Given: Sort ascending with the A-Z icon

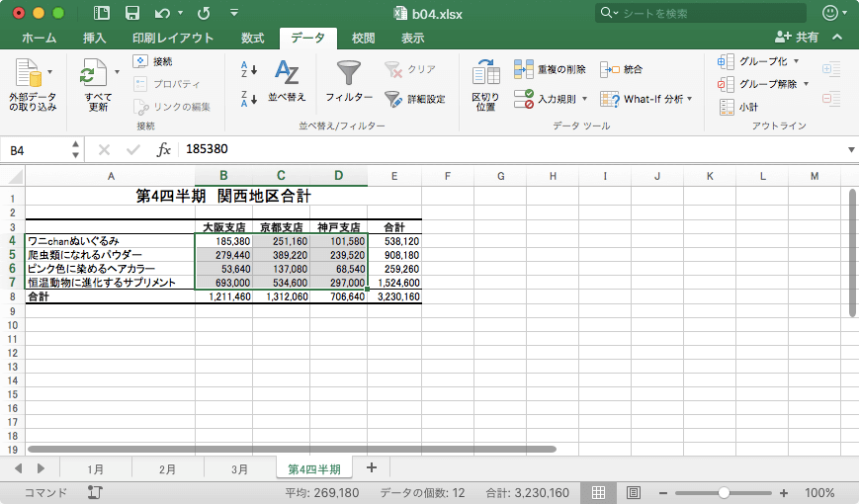Looking at the screenshot, I should pos(249,69).
